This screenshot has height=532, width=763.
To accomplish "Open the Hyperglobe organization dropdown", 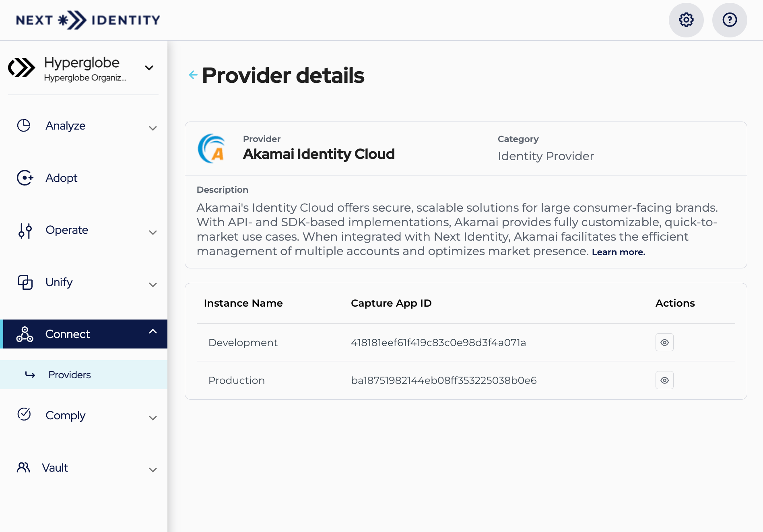I will 149,68.
